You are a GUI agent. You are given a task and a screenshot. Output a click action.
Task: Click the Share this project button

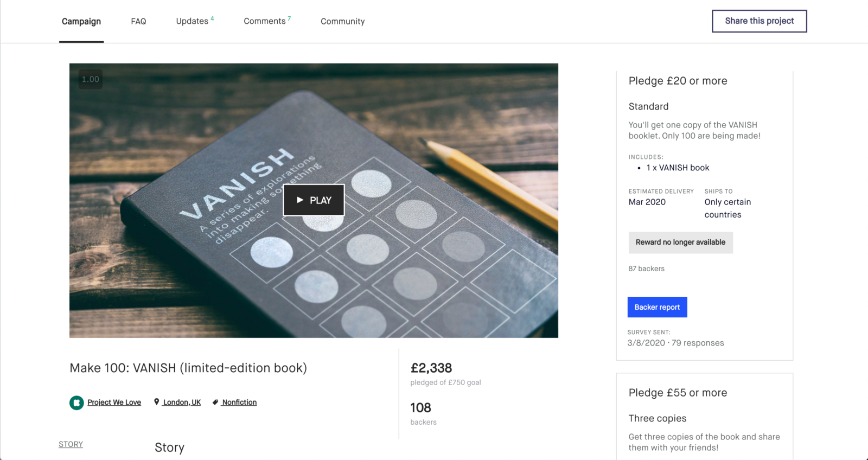tap(759, 21)
